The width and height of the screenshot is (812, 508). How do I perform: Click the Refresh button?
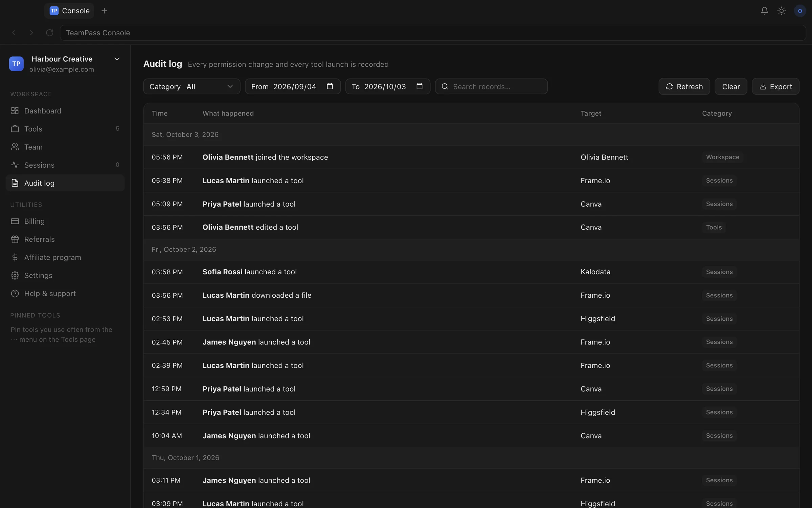pyautogui.click(x=684, y=86)
